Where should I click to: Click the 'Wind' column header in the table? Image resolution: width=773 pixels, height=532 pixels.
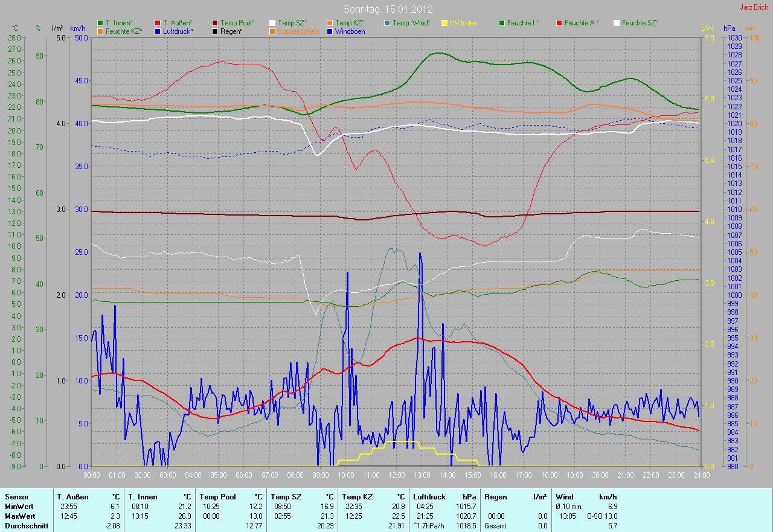click(x=565, y=497)
